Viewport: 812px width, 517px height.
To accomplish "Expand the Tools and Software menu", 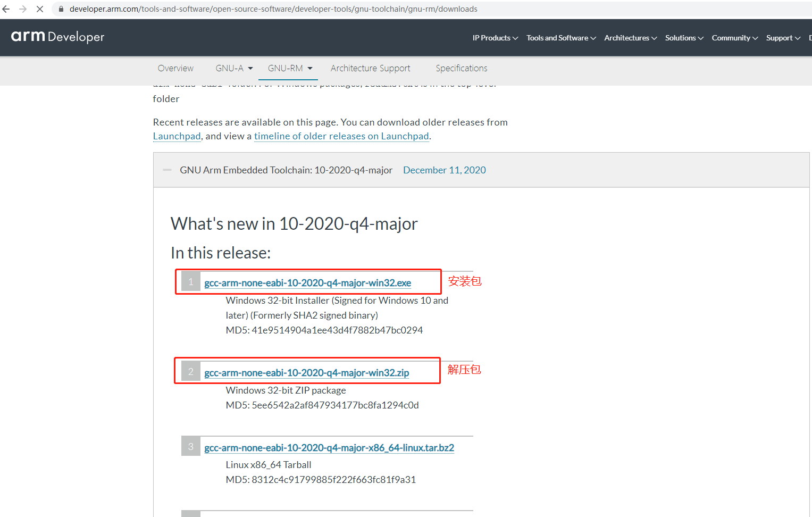I will tap(560, 38).
